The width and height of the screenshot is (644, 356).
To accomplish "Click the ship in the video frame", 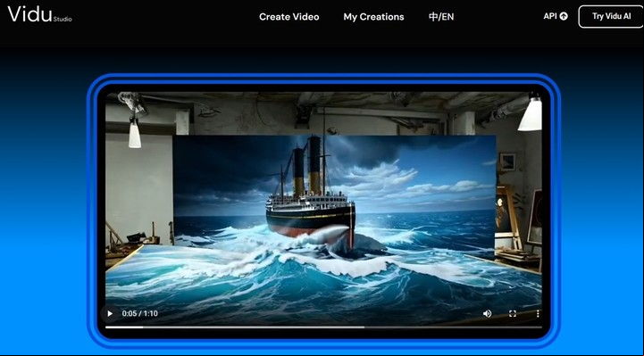I will (x=311, y=193).
